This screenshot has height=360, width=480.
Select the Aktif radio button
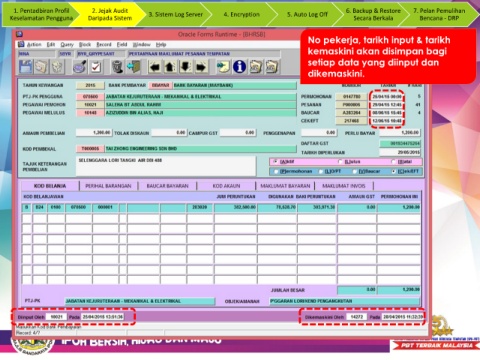[x=275, y=162]
